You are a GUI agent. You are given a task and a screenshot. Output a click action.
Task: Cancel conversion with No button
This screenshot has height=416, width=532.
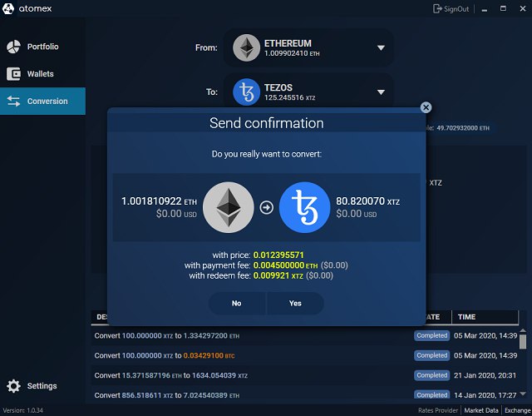[x=237, y=303]
